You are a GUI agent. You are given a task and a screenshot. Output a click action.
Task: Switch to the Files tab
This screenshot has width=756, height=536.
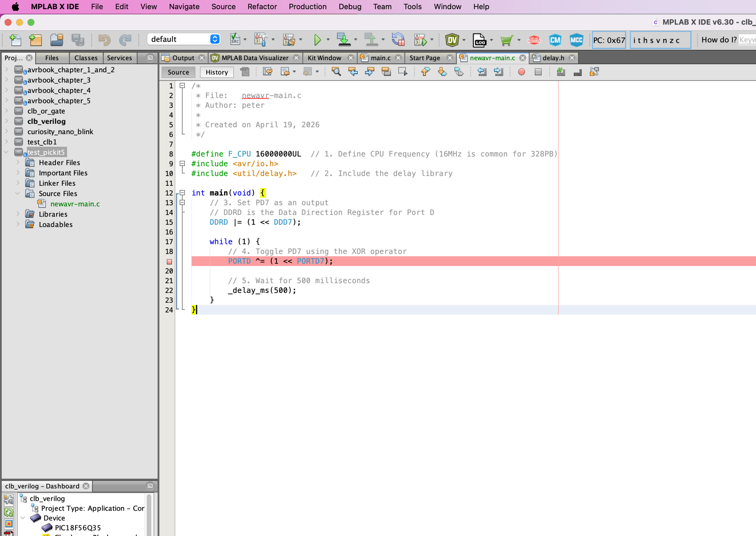click(52, 58)
